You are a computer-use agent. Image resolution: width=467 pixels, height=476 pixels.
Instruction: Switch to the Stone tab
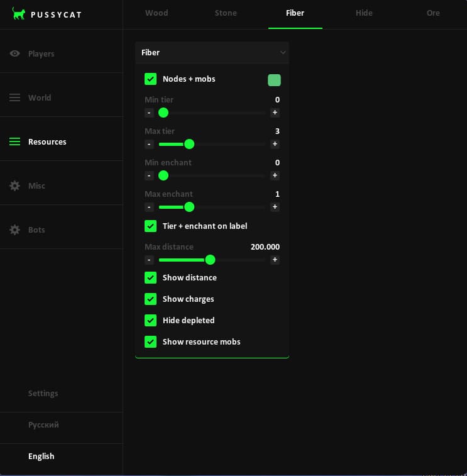(226, 13)
